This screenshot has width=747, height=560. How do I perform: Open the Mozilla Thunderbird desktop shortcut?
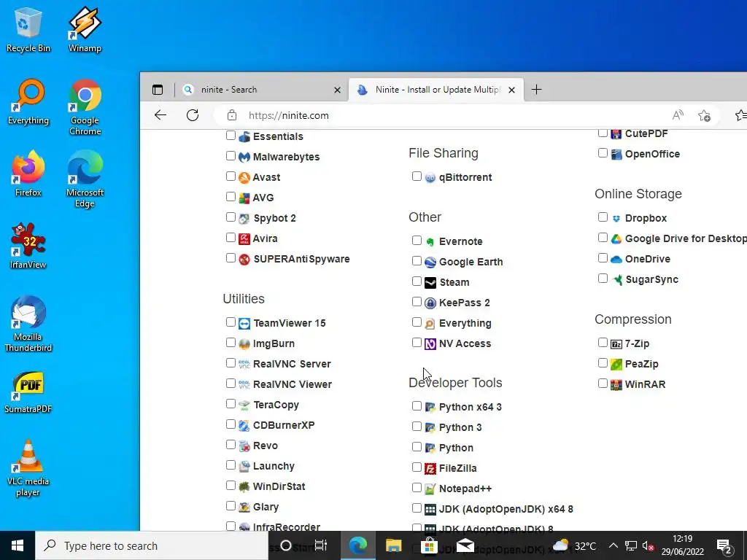(x=28, y=324)
